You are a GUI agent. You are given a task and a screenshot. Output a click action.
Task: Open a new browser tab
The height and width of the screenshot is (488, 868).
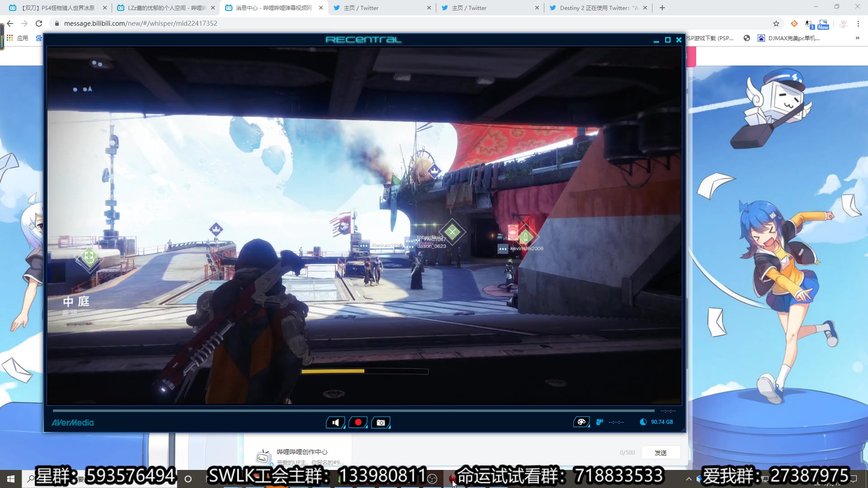(662, 8)
